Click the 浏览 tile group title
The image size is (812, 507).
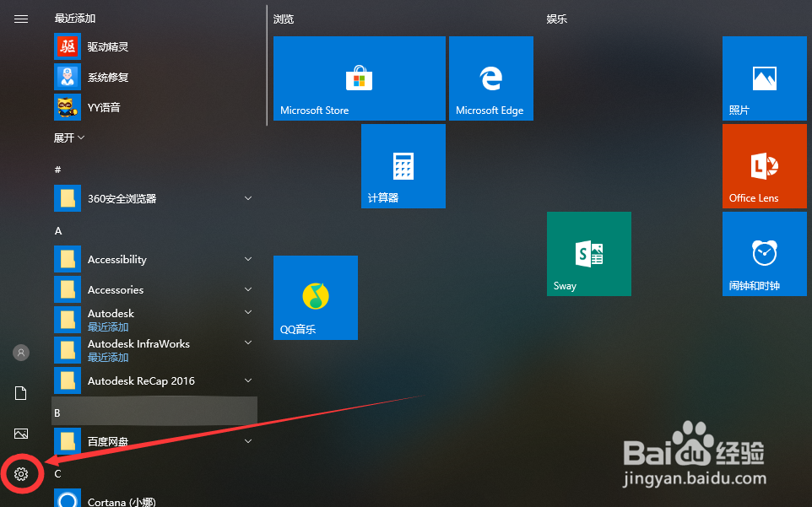tap(284, 19)
